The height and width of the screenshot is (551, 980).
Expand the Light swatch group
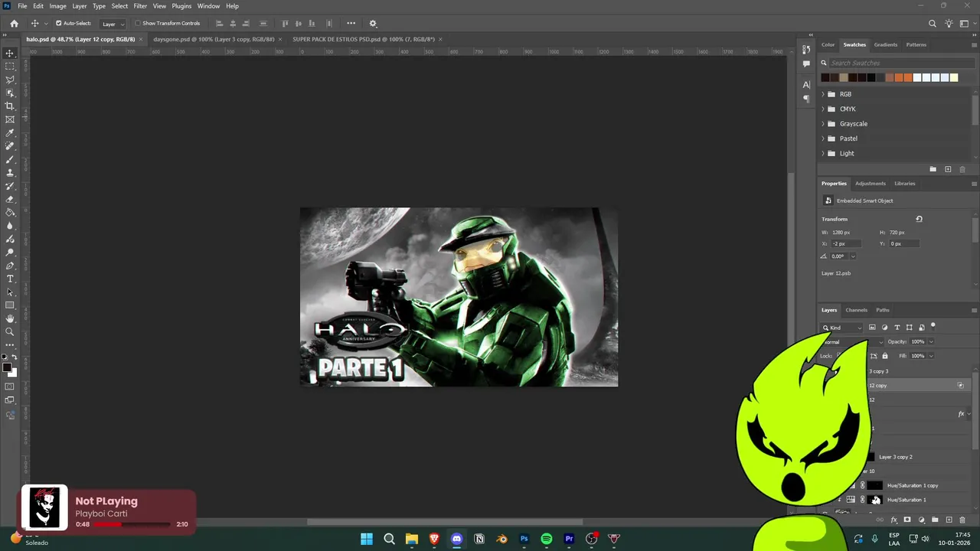click(823, 153)
